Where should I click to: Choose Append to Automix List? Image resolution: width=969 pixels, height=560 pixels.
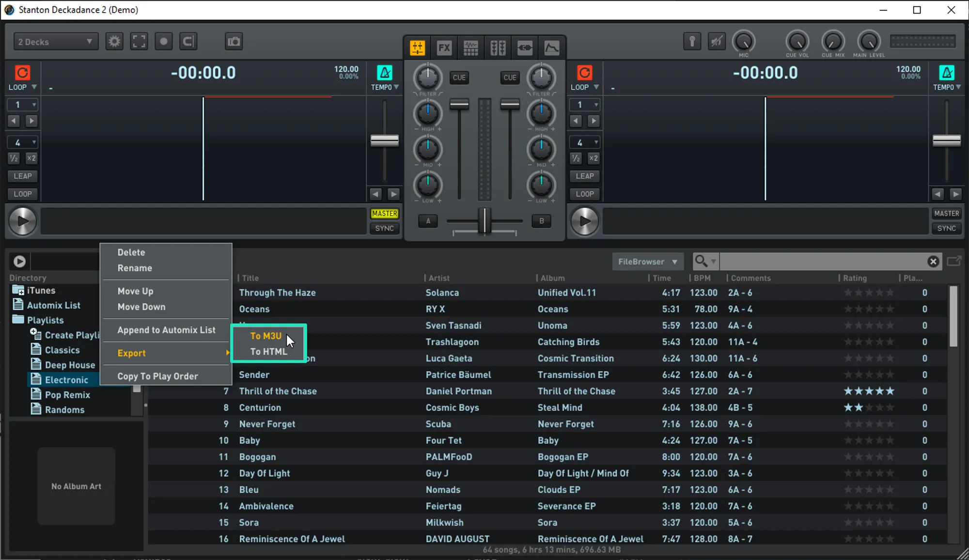pyautogui.click(x=166, y=330)
